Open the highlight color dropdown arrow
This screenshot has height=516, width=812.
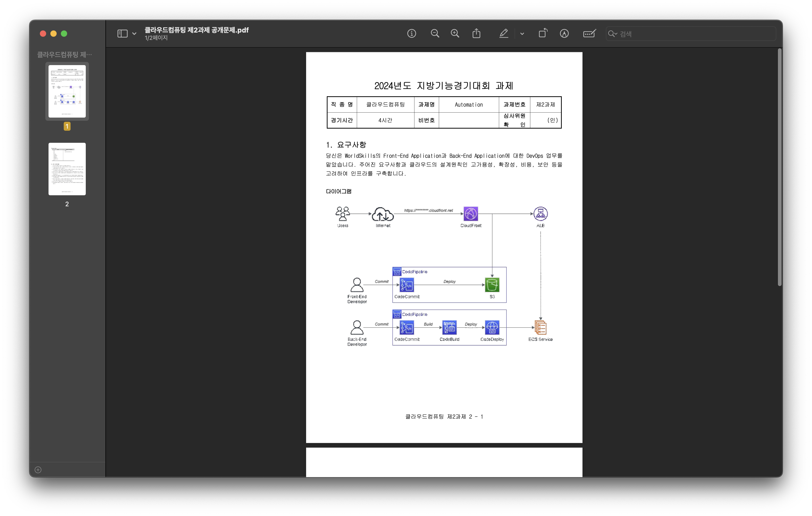pyautogui.click(x=522, y=34)
